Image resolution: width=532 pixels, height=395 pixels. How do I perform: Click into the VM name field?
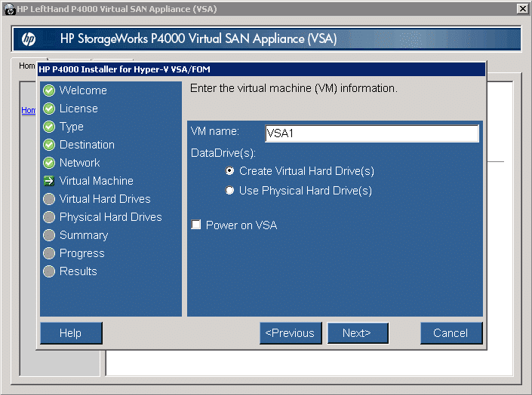click(x=372, y=133)
